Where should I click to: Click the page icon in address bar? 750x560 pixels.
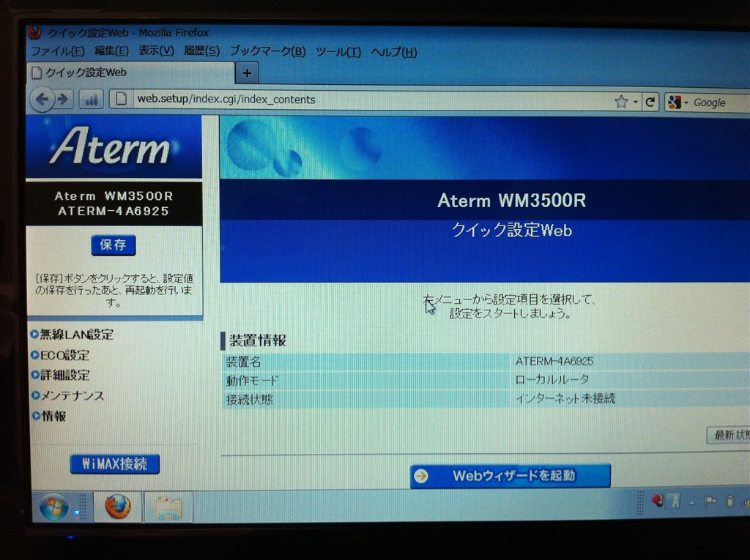click(x=122, y=99)
